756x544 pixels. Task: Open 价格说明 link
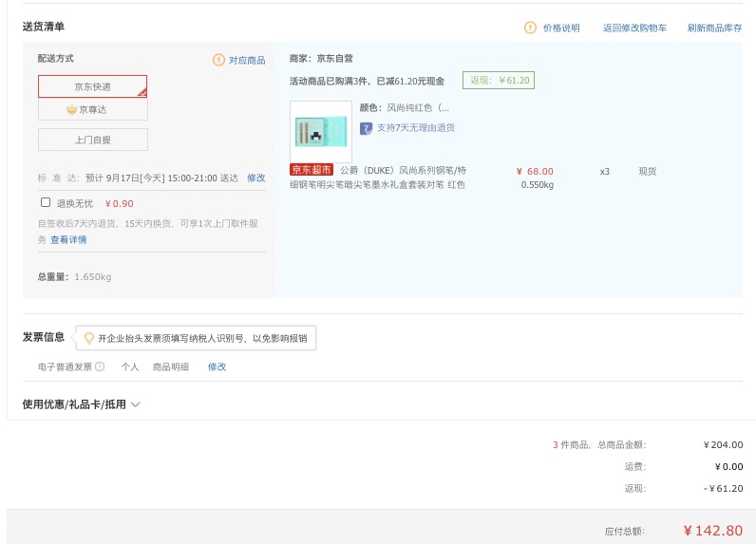[561, 28]
